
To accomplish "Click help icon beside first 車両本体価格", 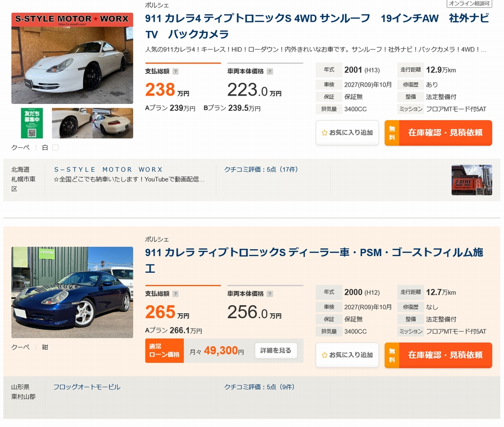I will (270, 71).
